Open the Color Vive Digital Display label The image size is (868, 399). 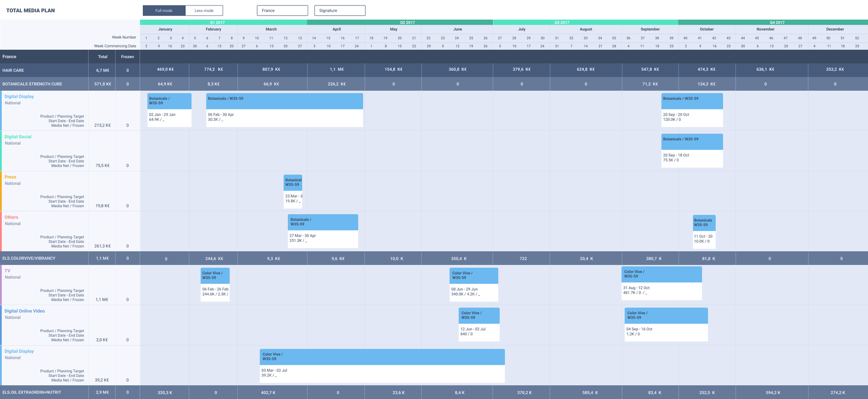(x=19, y=351)
